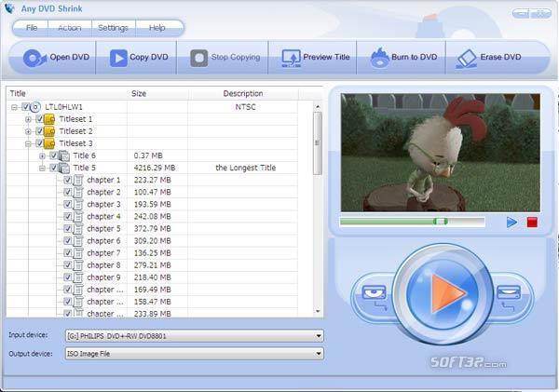
Task: Click the large orange play button
Action: [443, 293]
